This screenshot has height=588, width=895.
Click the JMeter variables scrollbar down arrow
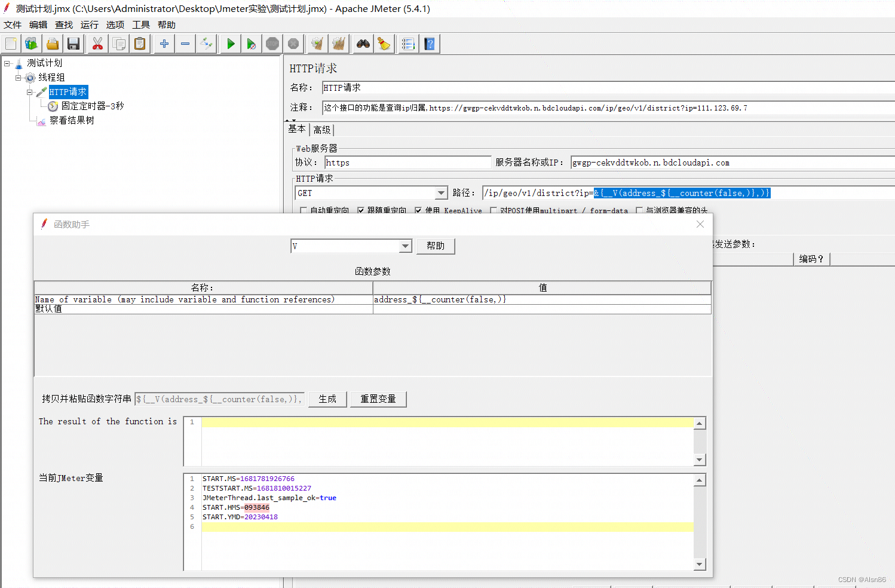tap(700, 565)
